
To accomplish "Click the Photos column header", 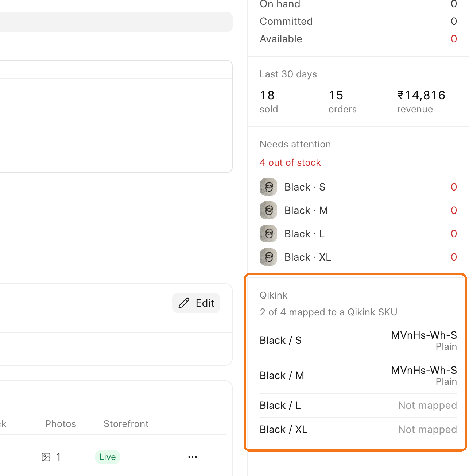I will tap(61, 424).
